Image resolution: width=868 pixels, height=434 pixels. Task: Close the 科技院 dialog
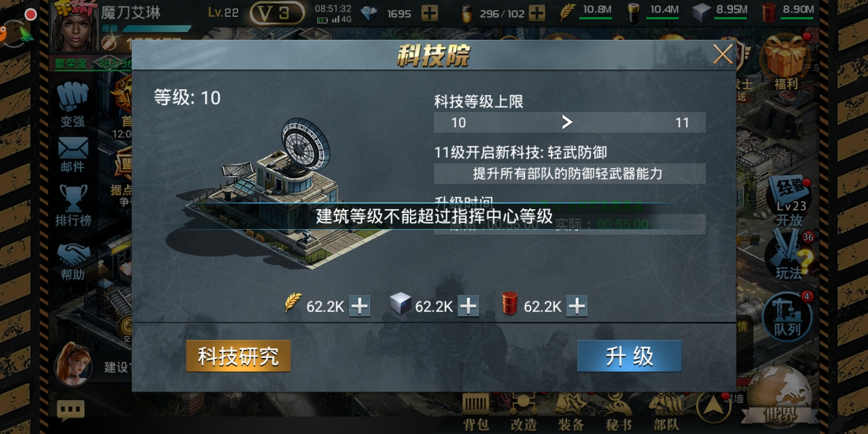723,55
